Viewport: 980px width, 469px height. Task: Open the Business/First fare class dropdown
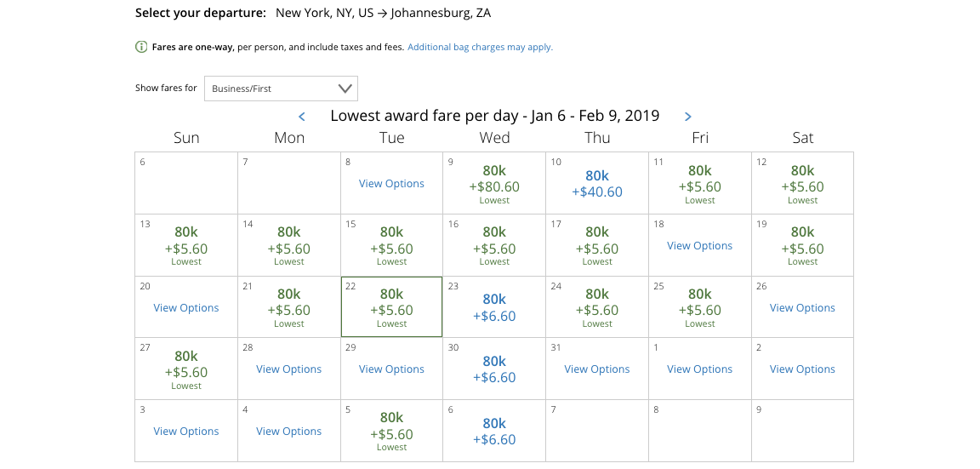coord(281,89)
